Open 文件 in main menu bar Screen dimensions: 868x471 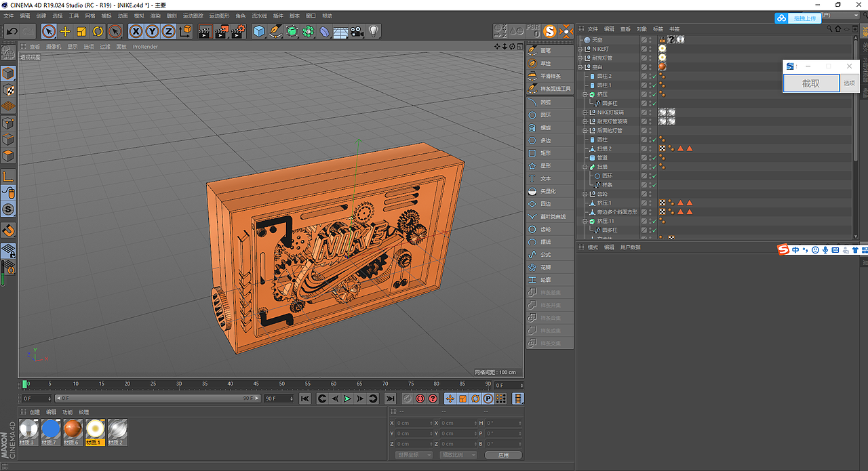coord(9,16)
